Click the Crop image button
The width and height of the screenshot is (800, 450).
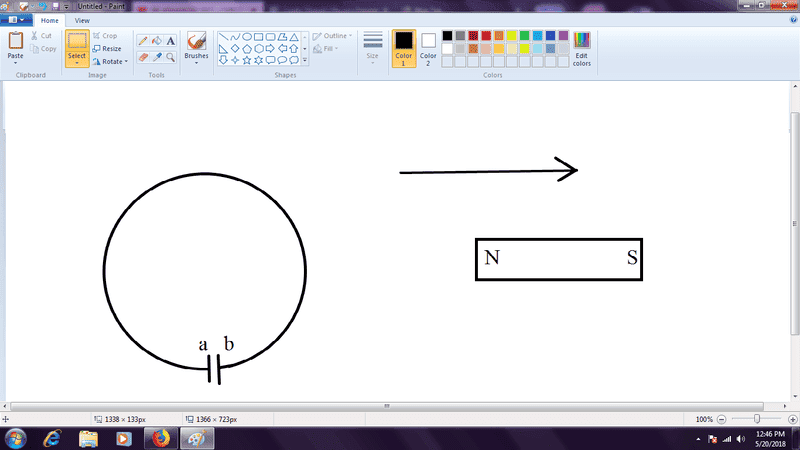point(105,35)
